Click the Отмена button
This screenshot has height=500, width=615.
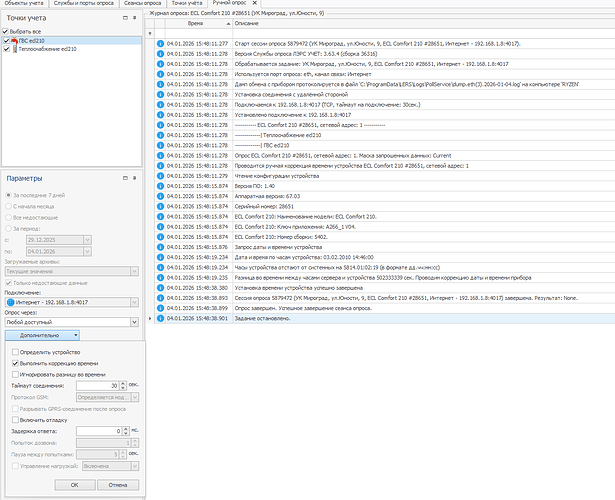[118, 485]
